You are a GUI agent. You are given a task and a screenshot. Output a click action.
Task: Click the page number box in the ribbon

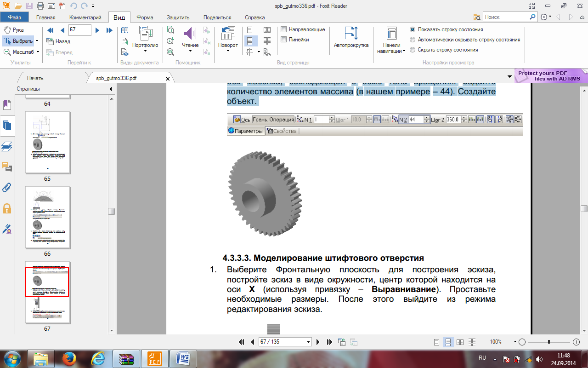click(79, 30)
